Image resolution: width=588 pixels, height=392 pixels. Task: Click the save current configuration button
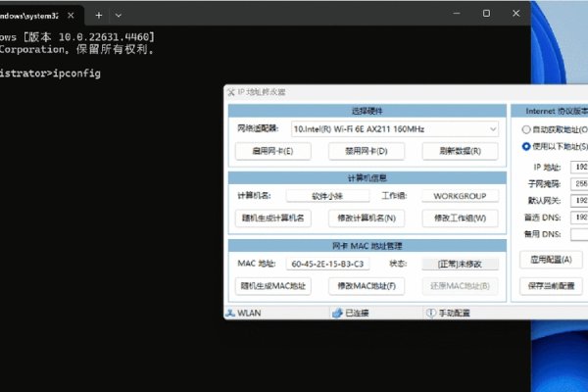[551, 286]
